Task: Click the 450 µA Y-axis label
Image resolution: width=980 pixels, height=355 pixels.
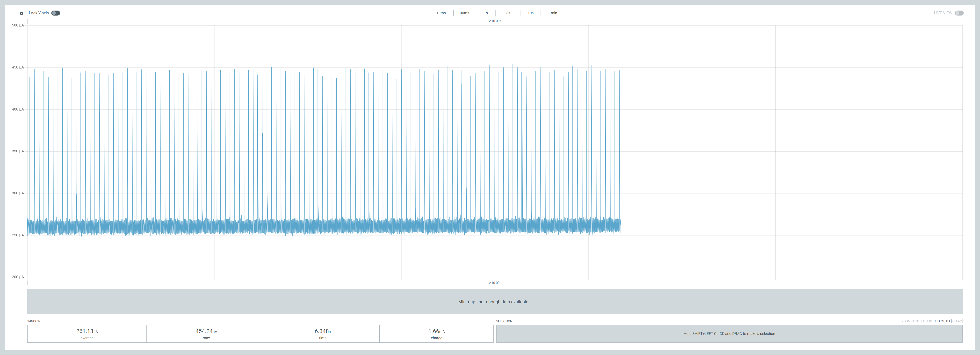Action: pyautogui.click(x=18, y=67)
